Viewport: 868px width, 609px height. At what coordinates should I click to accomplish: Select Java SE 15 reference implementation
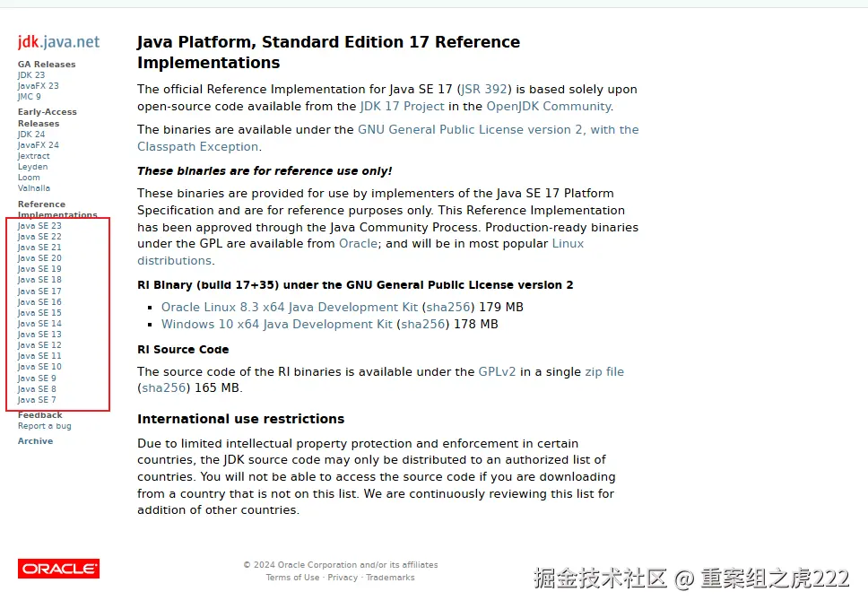pos(39,313)
